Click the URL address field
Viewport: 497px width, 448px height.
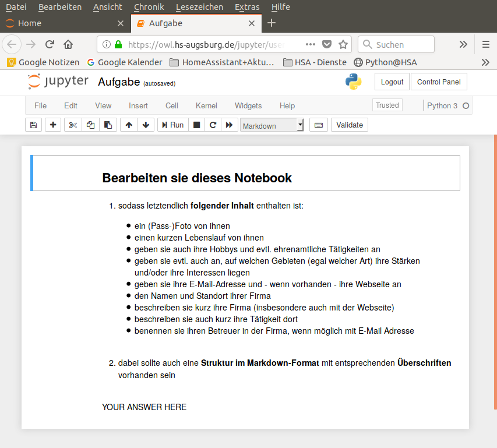(x=206, y=45)
